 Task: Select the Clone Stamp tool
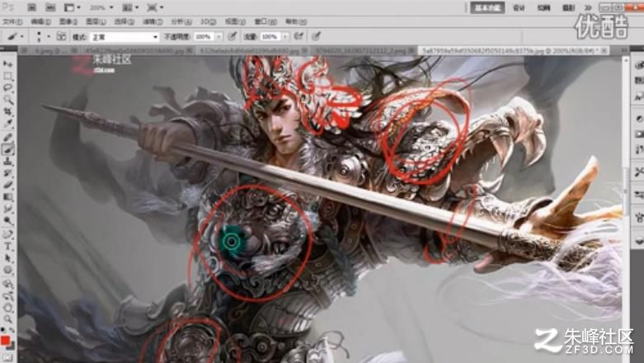click(7, 161)
